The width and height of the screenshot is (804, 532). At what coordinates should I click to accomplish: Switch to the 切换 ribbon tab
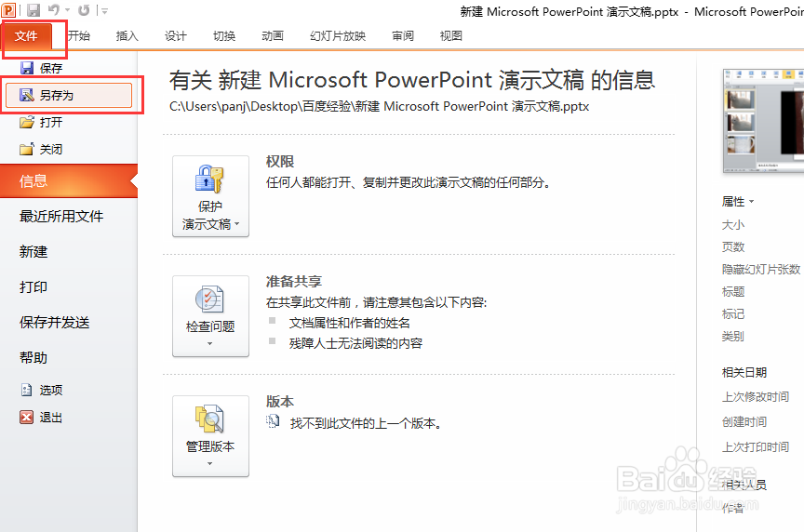pos(224,36)
